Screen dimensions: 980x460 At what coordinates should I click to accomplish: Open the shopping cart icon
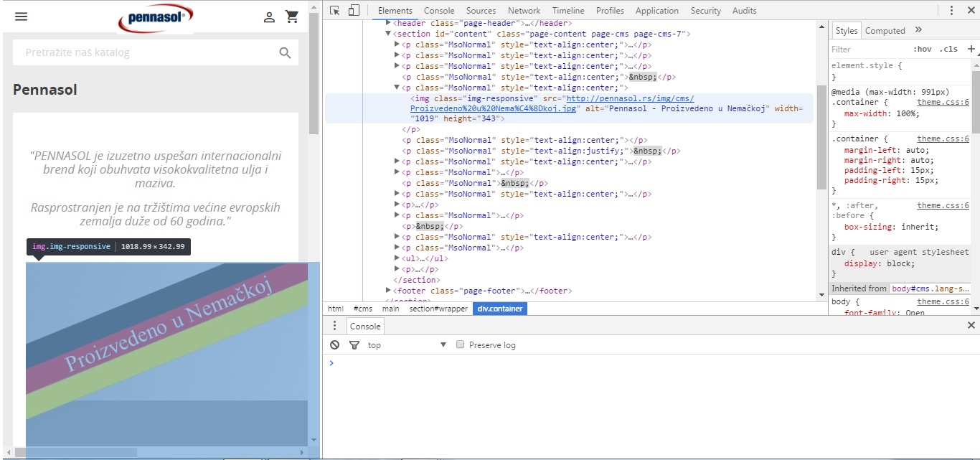292,17
